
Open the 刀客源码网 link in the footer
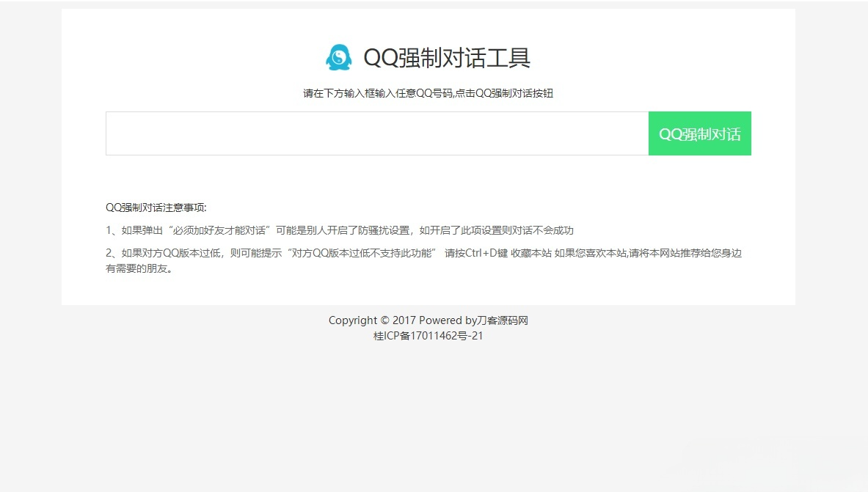coord(503,320)
